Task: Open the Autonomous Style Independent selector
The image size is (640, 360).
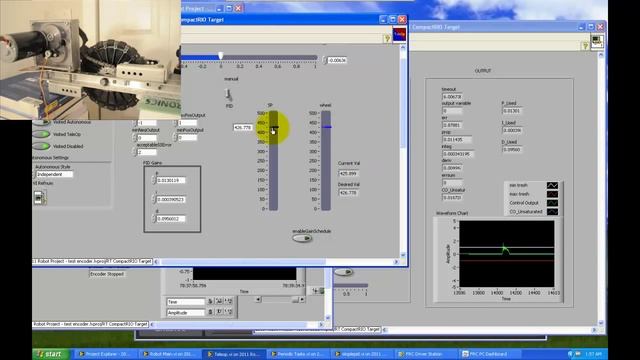Action: coord(54,174)
